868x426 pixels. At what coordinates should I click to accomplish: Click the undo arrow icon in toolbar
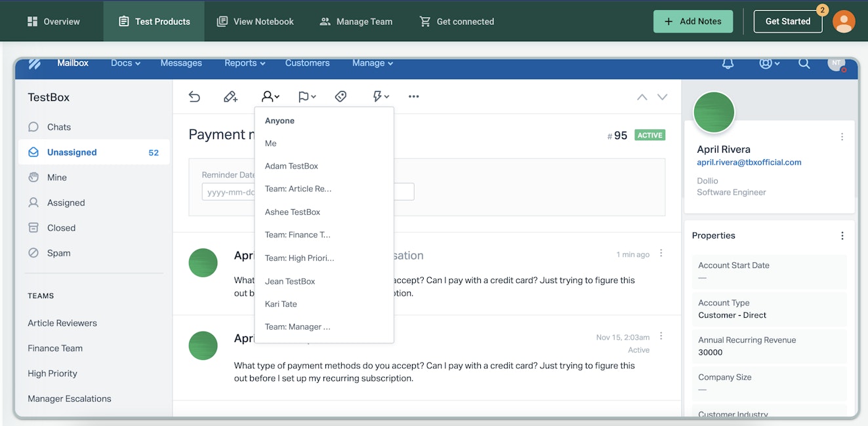pyautogui.click(x=194, y=97)
